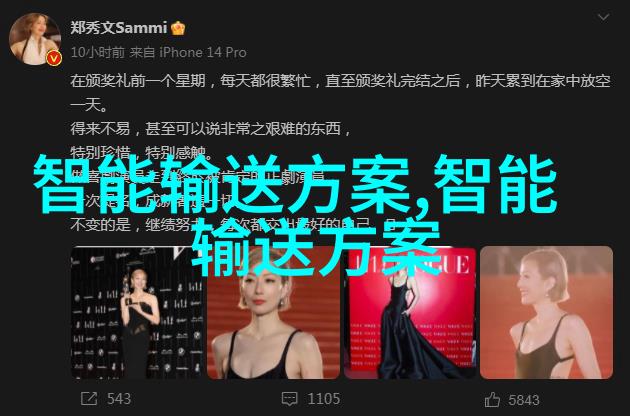Click the repost share icon

tap(89, 399)
